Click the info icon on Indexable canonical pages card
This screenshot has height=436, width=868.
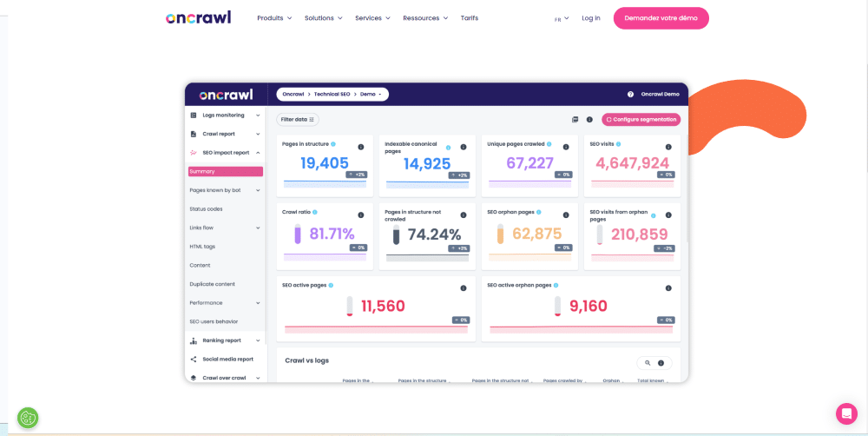tap(464, 147)
